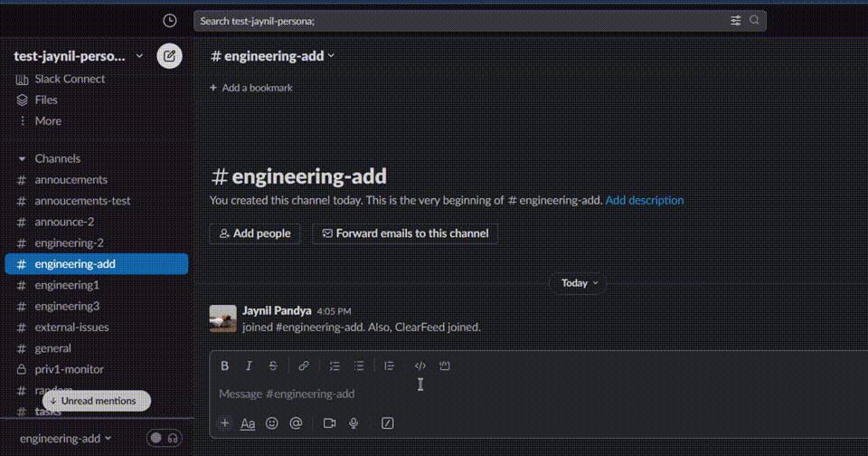Viewport: 868px width, 456px height.
Task: Insert a code snippet with code icon
Action: click(x=420, y=366)
